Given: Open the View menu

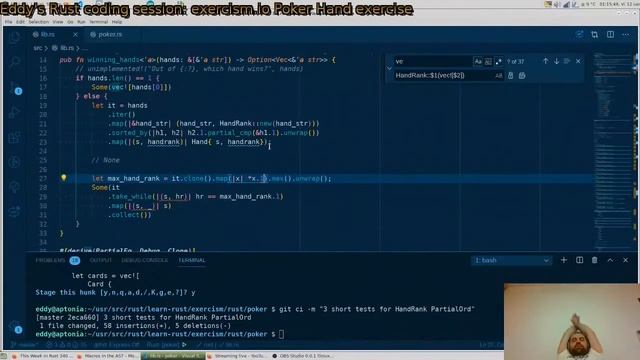Looking at the screenshot, I should click(58, 22).
